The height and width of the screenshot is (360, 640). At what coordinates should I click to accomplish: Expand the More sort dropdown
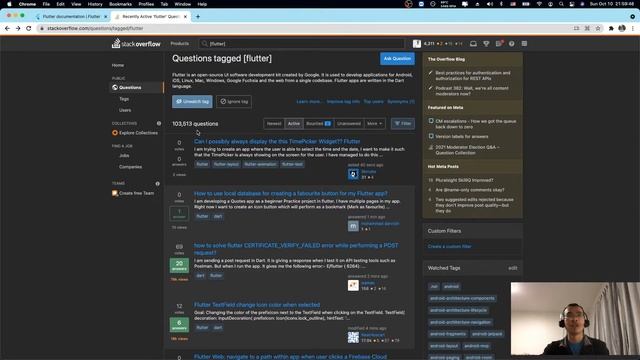(x=374, y=124)
